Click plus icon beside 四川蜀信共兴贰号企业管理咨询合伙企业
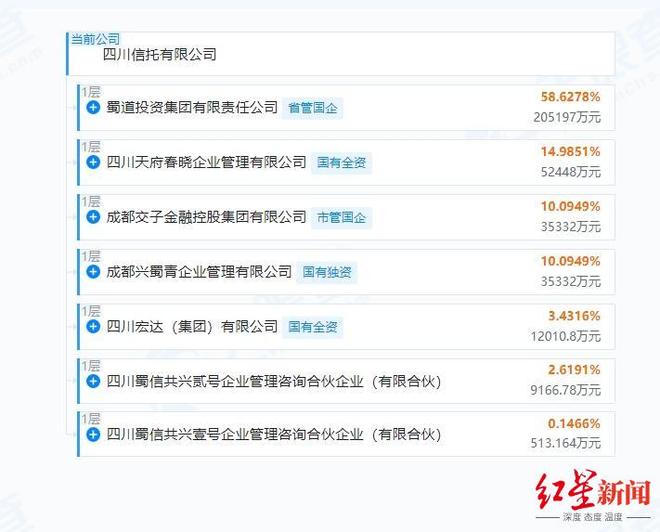Viewport: 660px width, 532px height. coord(93,381)
